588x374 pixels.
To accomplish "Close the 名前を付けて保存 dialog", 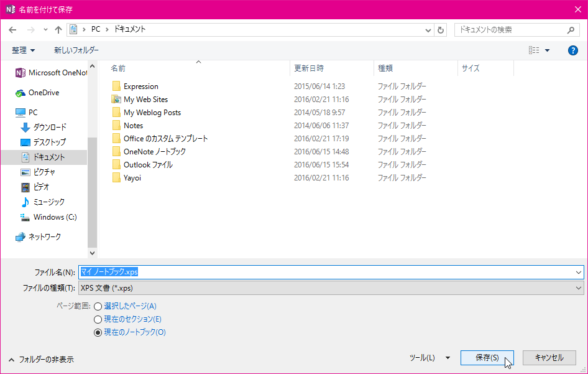I will click(578, 9).
